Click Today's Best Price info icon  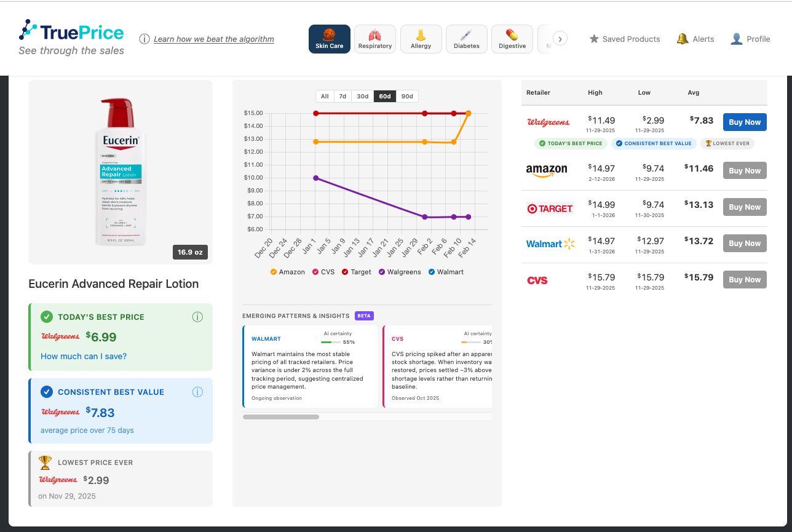point(197,317)
